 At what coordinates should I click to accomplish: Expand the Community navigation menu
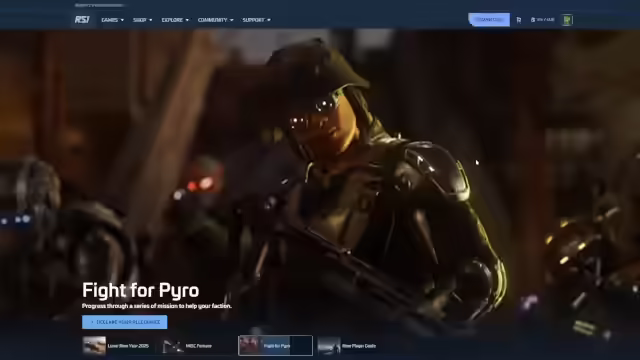[216, 20]
